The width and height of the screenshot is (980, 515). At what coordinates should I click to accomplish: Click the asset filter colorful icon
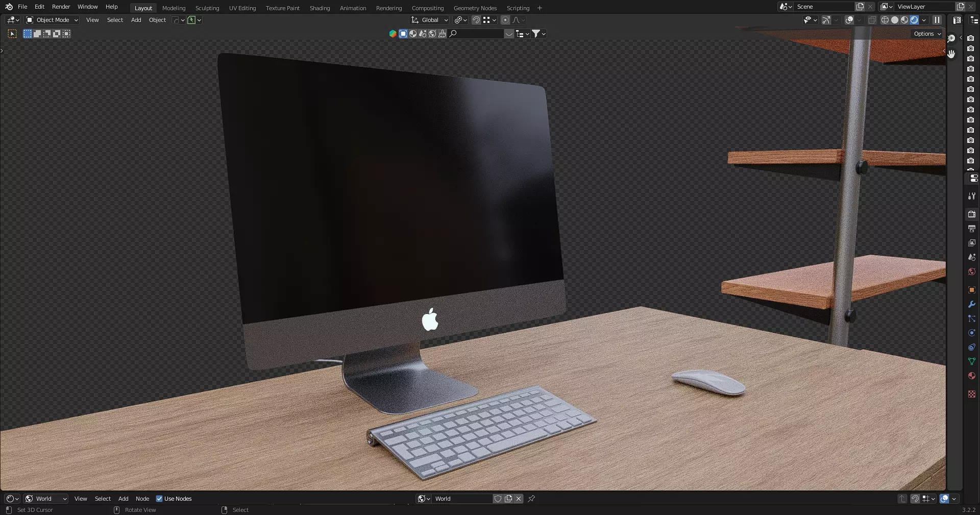pyautogui.click(x=393, y=34)
